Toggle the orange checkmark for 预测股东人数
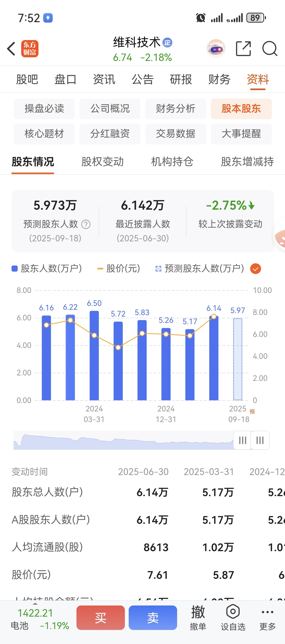 (x=256, y=269)
